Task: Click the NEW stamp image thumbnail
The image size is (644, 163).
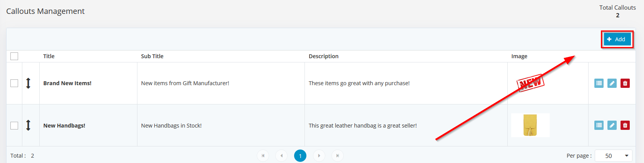Action: pyautogui.click(x=530, y=83)
